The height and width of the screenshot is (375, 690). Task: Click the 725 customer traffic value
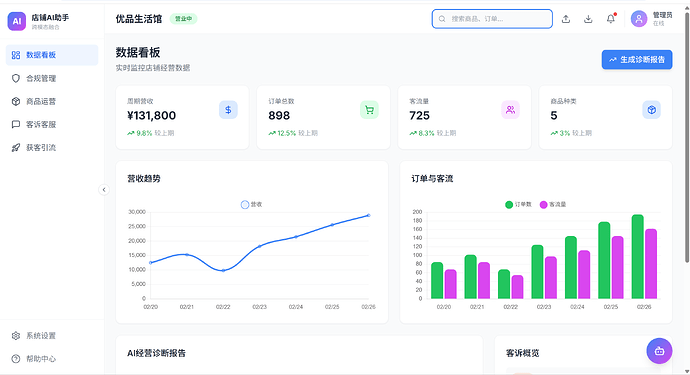[419, 116]
